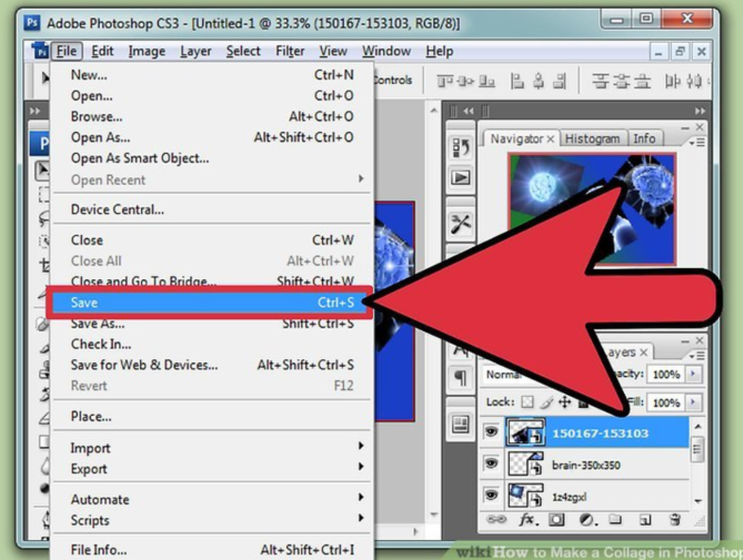Open the History panel icon in dock
The image size is (743, 560).
(461, 147)
